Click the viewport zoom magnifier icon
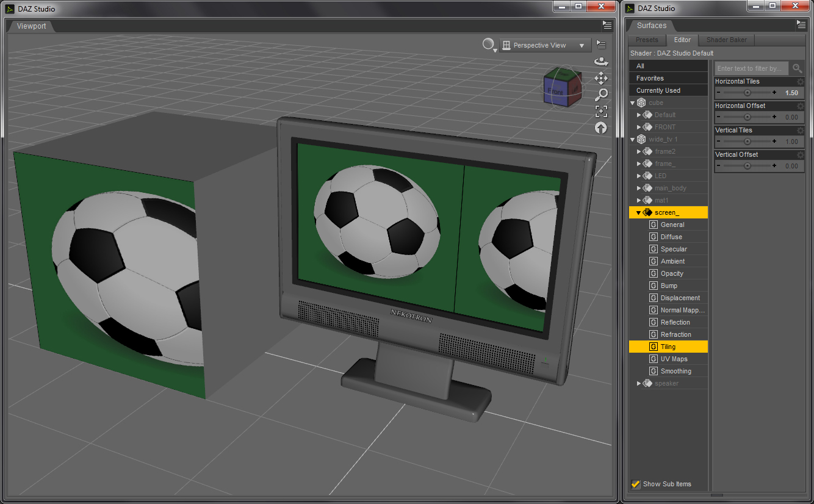 (x=601, y=95)
